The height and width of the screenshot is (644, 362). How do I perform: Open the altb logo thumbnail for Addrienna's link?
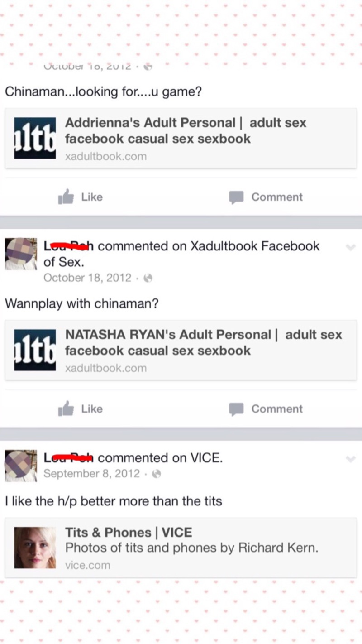[x=35, y=138]
